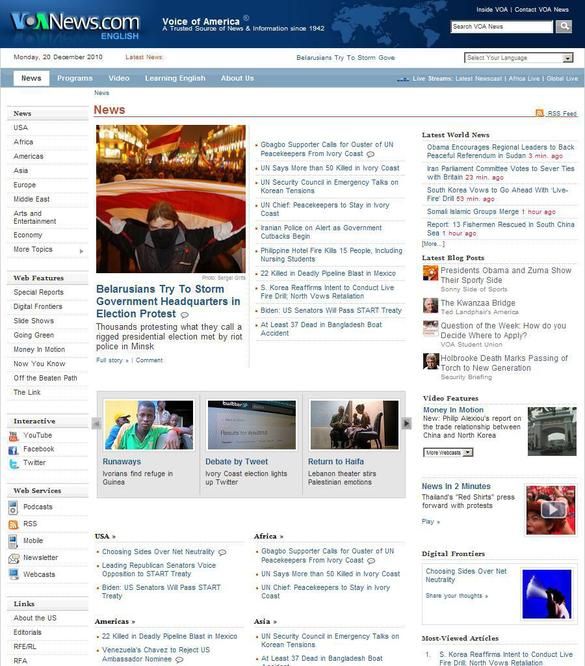Open the Select Your Language dropdown
585x666 pixels.
click(518, 58)
